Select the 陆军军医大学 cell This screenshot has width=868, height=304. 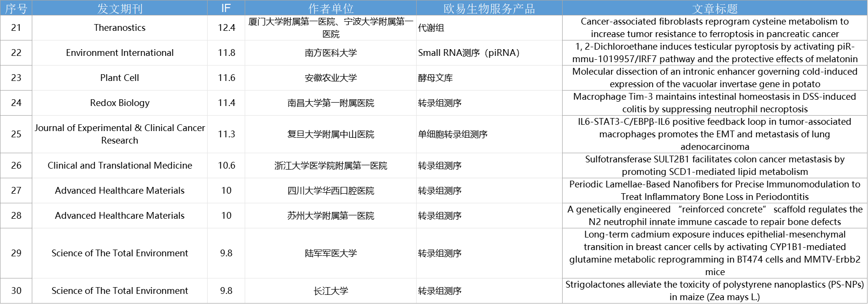click(330, 253)
